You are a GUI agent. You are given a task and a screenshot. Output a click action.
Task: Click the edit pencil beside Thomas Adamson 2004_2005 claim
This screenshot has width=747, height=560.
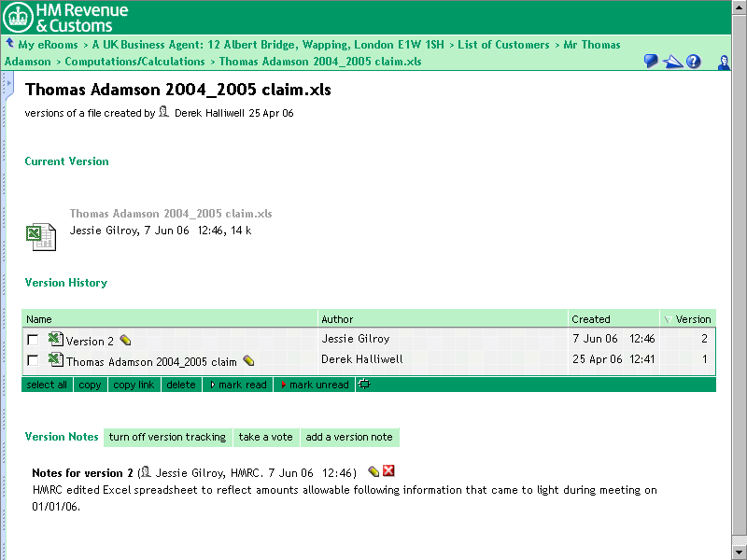[x=248, y=360]
